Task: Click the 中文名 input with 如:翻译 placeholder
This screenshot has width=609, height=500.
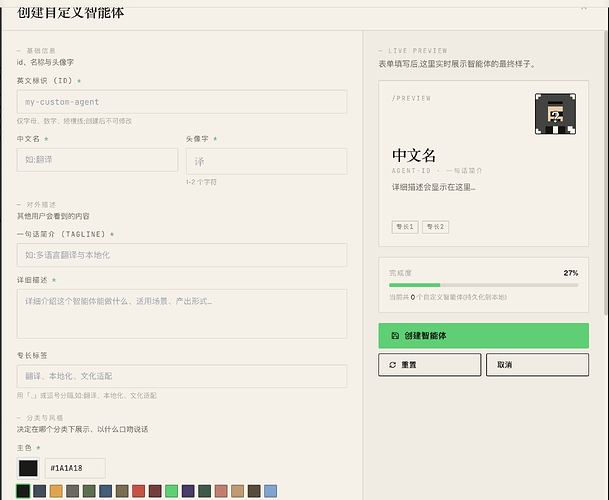Action: tap(97, 160)
